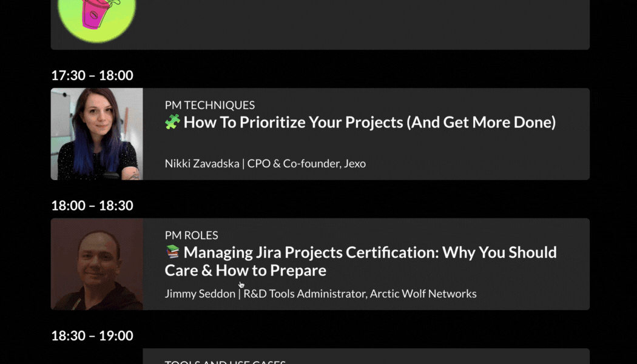Click the TOOLS AND USE CASES category label
The width and height of the screenshot is (637, 364).
coord(225,362)
